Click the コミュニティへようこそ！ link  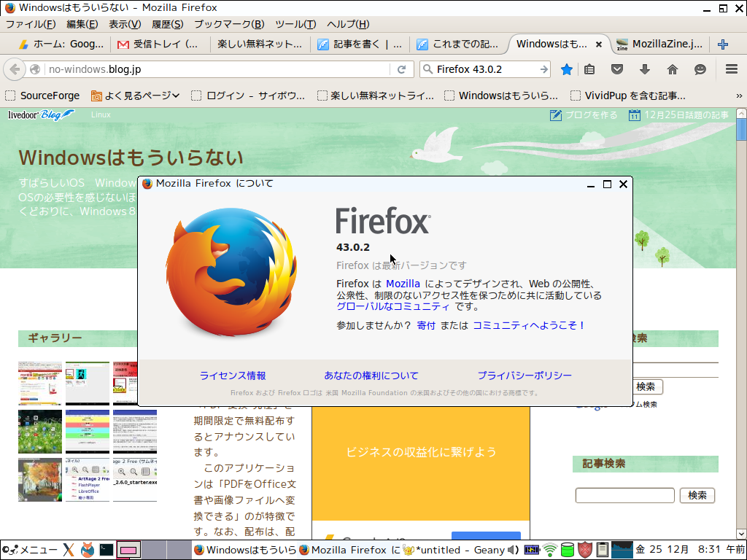coord(529,325)
